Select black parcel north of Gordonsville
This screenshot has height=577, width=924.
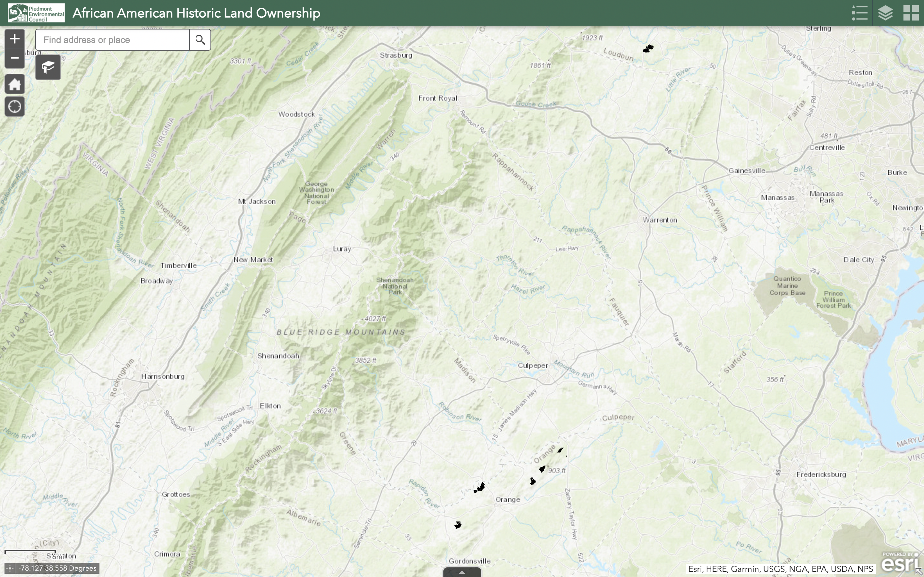pos(458,525)
